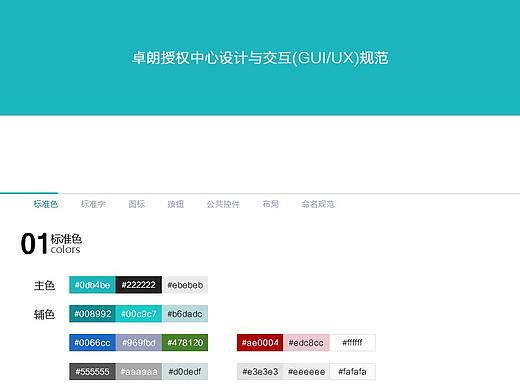Switch to the 布局 tab
This screenshot has width=520, height=390.
coord(271,204)
